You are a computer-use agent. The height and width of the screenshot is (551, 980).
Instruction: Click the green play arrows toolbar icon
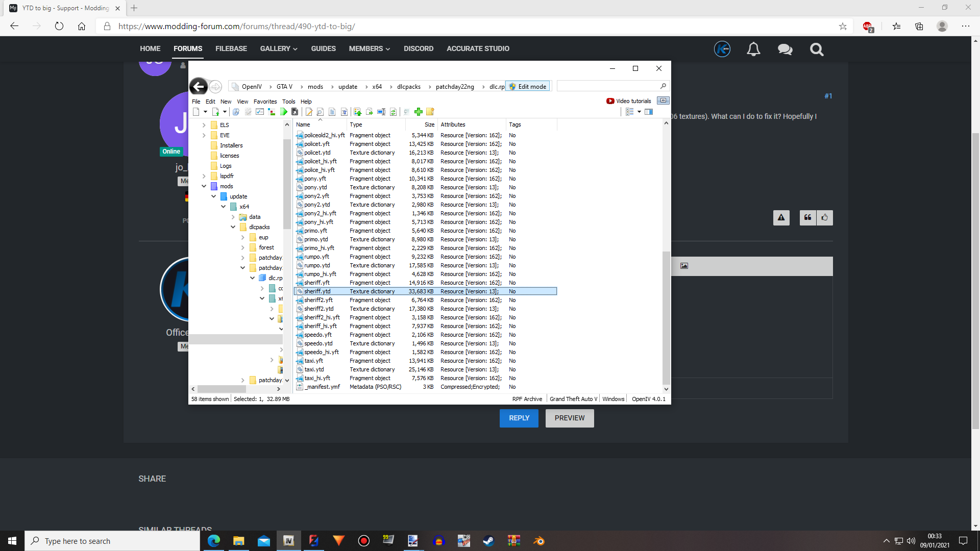[x=284, y=112]
